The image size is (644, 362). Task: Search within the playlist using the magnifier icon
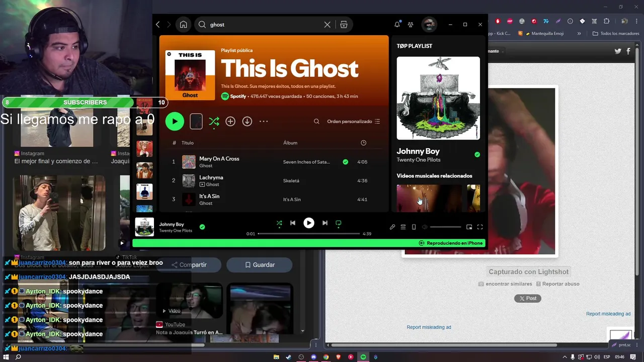[316, 121]
